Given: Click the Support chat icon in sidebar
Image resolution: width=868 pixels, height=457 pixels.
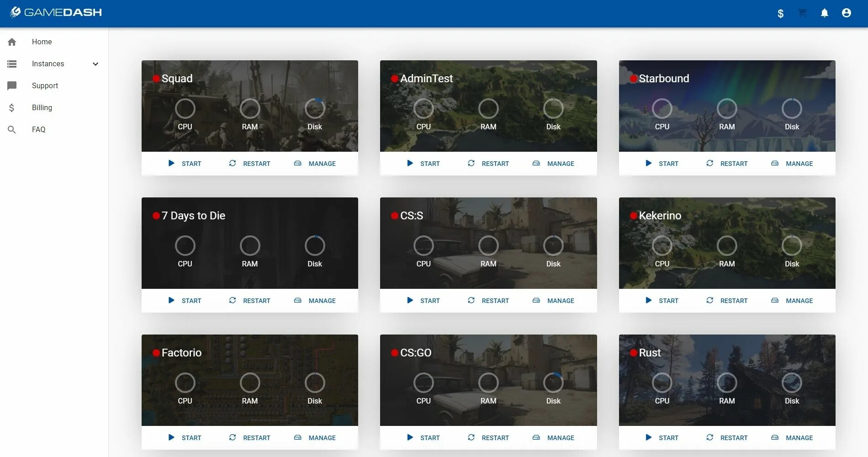Looking at the screenshot, I should pyautogui.click(x=12, y=85).
